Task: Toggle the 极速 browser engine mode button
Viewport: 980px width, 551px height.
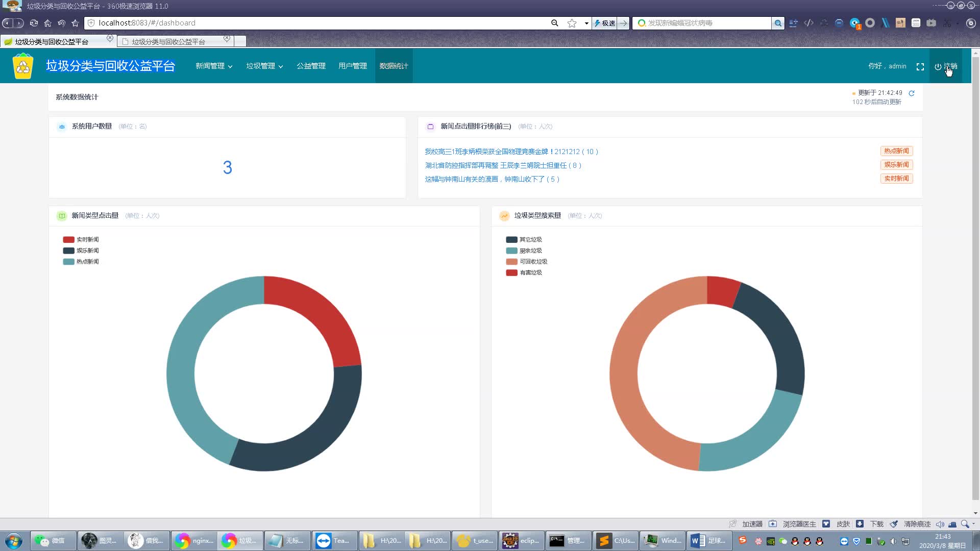Action: pos(605,23)
